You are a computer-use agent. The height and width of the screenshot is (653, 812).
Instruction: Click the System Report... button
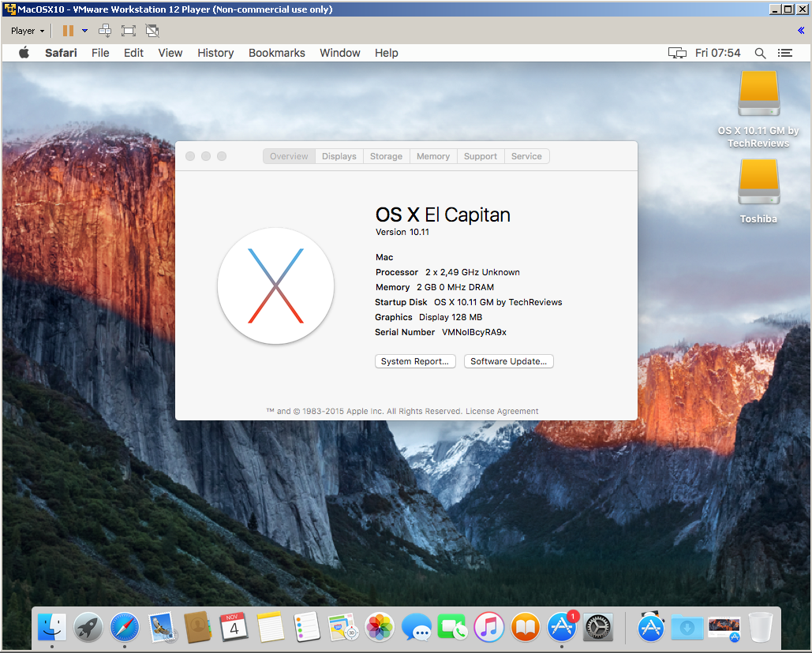tap(415, 361)
